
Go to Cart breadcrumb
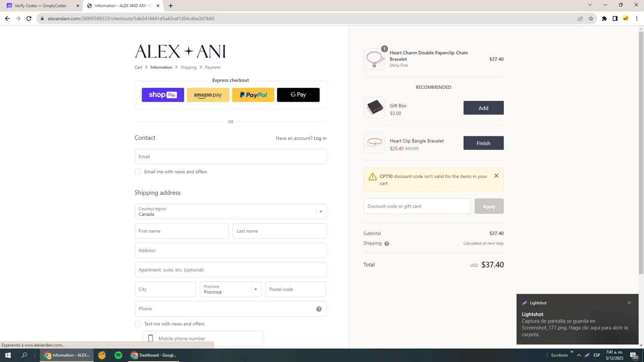tap(138, 67)
